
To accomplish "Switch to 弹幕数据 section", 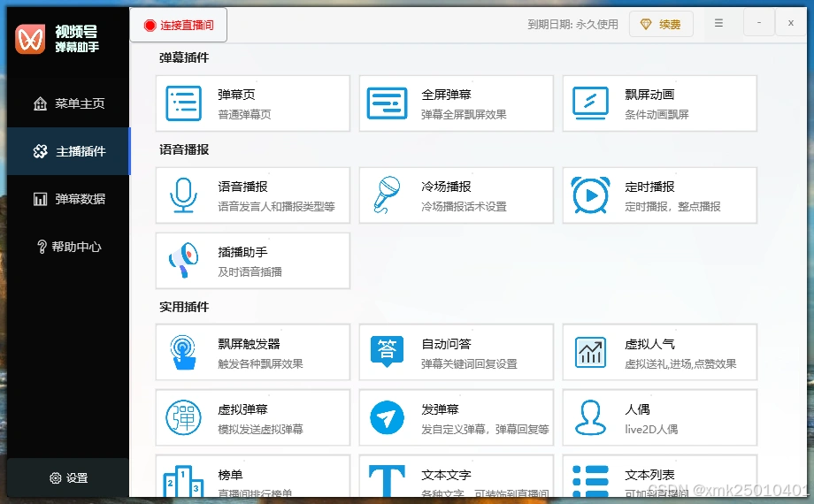I will click(68, 199).
